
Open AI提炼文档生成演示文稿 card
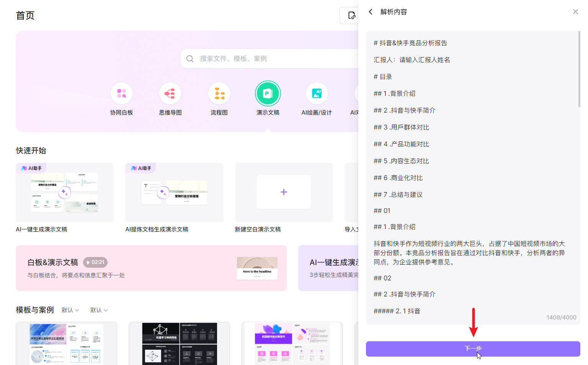tap(174, 193)
